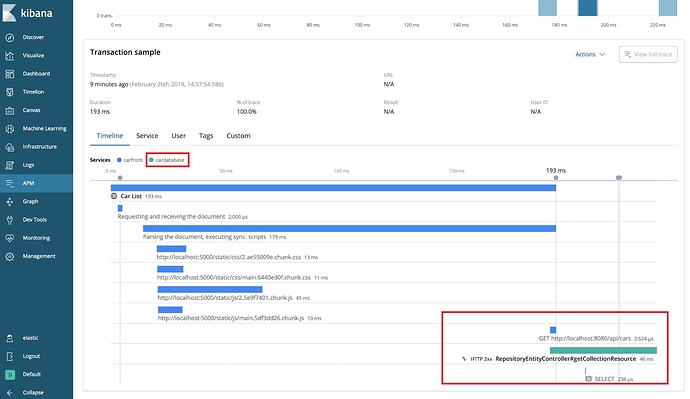Click the Parsing the document span bar
The image size is (690, 399).
[x=349, y=228]
